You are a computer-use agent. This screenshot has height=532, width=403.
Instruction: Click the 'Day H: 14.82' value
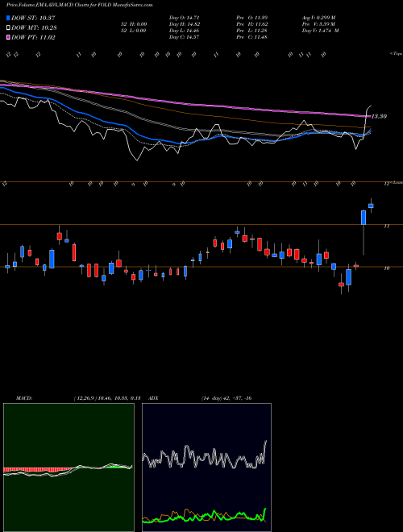185,24
